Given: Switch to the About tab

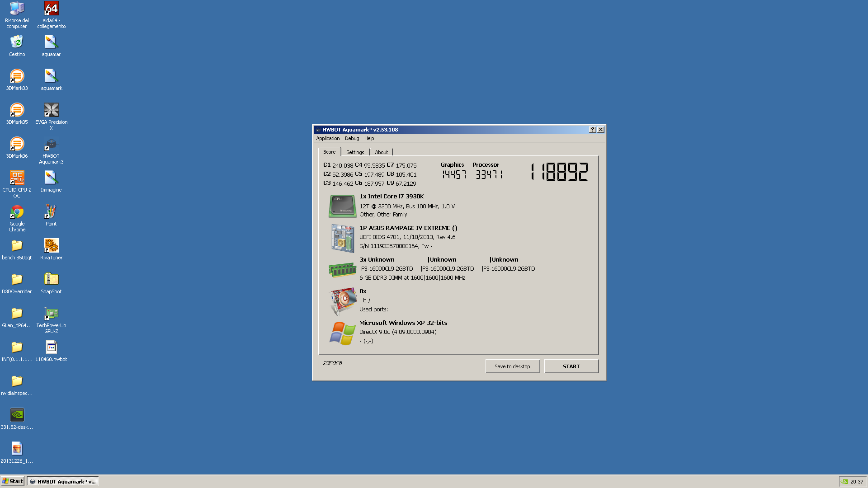Looking at the screenshot, I should pyautogui.click(x=381, y=152).
